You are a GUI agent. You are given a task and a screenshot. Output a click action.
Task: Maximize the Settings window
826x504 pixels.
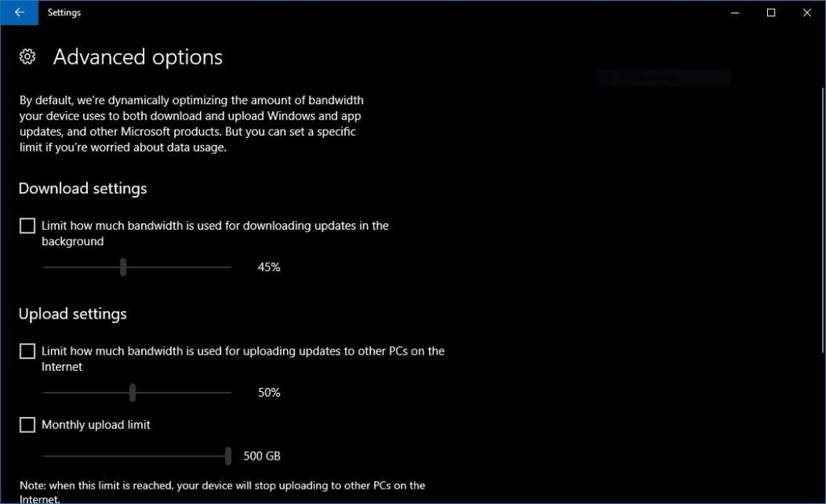[770, 12]
